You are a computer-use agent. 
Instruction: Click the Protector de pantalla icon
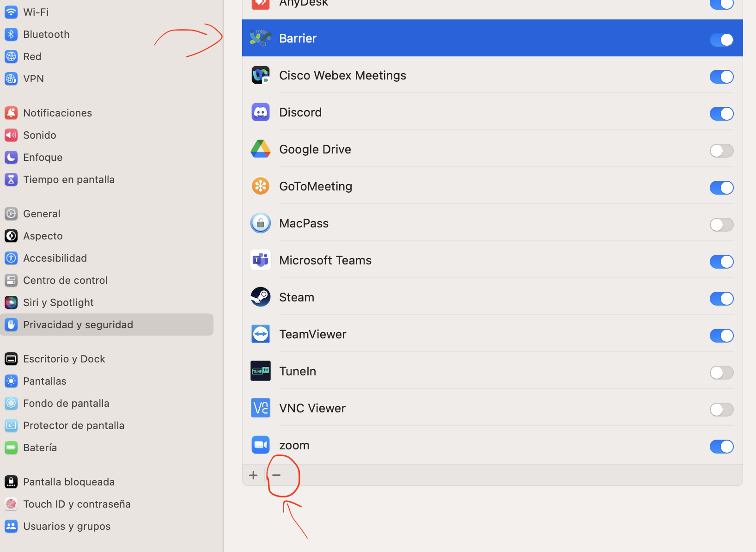(x=11, y=425)
